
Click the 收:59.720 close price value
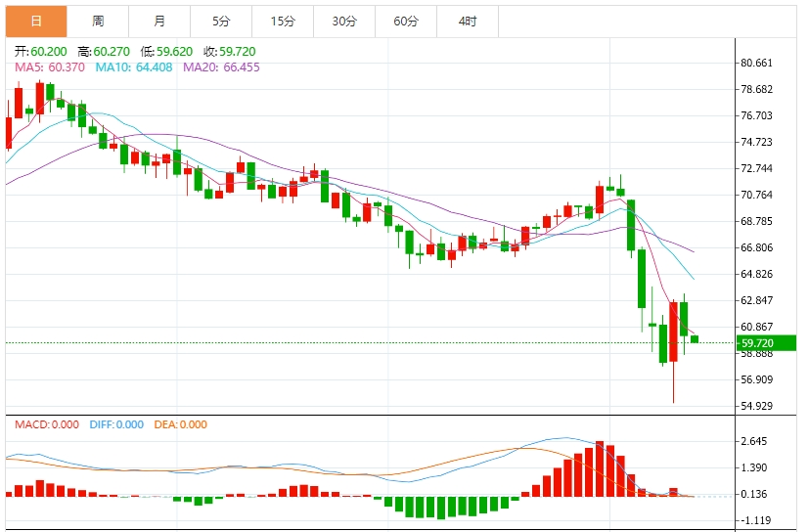[230, 52]
